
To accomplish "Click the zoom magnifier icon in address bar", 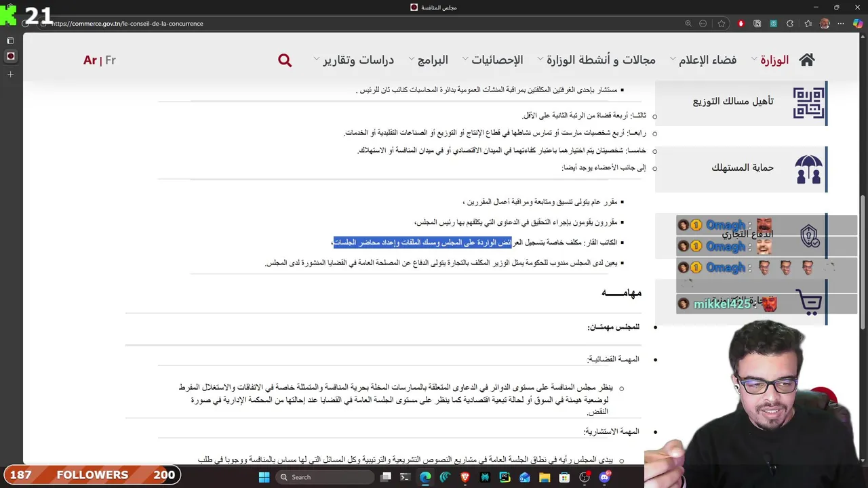I will pyautogui.click(x=688, y=23).
